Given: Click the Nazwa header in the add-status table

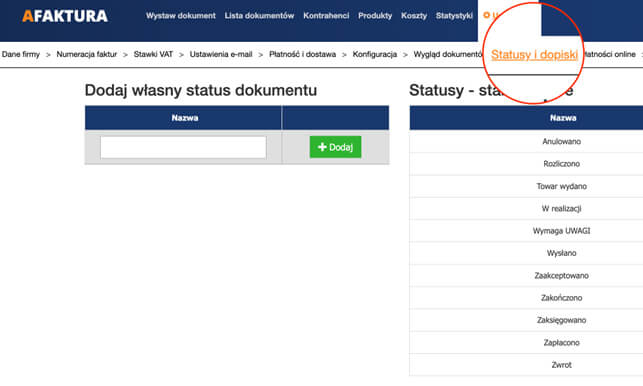Looking at the screenshot, I should point(185,118).
